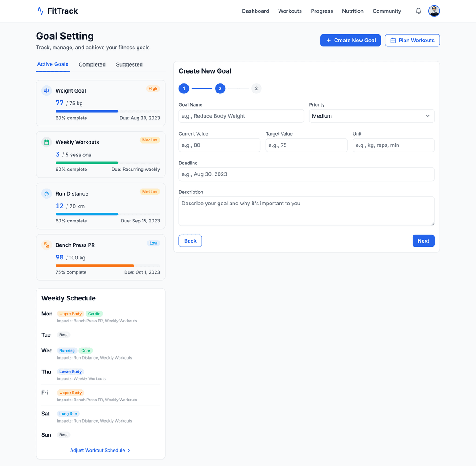
Task: Go to step 1 of goal wizard
Action: [184, 89]
